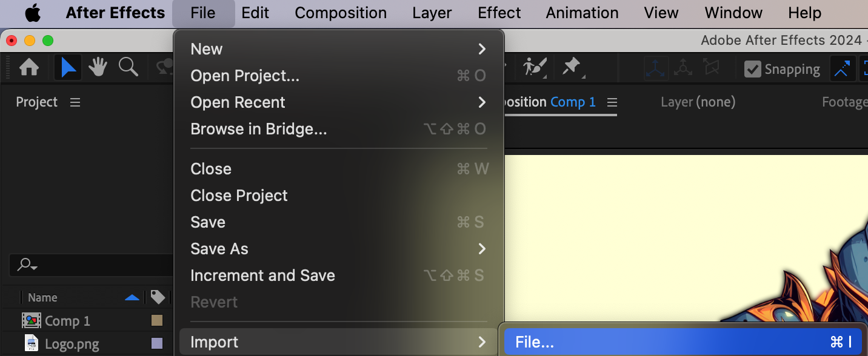Select the Puppet Pin tool

(572, 67)
